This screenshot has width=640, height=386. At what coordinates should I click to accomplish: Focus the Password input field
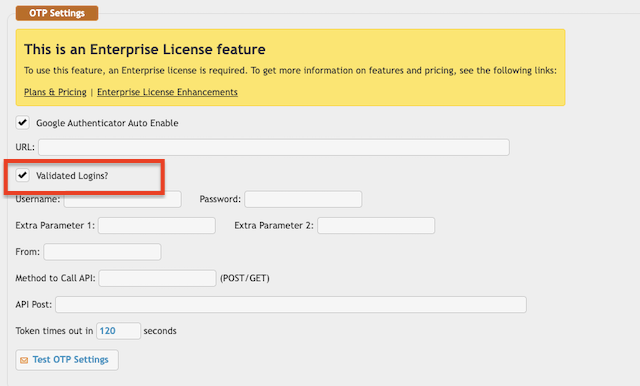click(x=303, y=199)
